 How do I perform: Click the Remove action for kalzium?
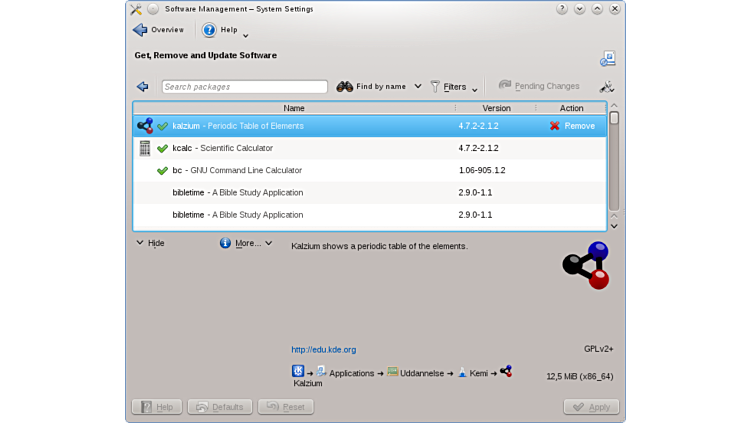coord(571,126)
